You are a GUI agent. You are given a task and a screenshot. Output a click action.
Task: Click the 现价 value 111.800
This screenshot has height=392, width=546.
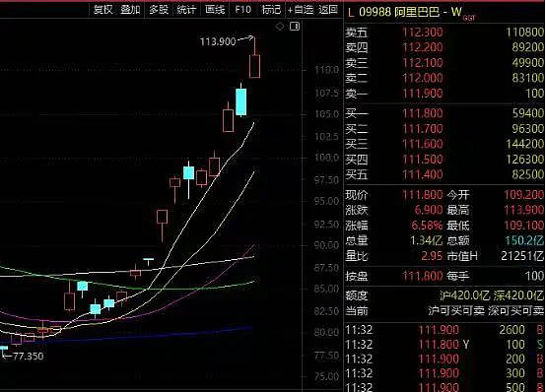tap(423, 195)
